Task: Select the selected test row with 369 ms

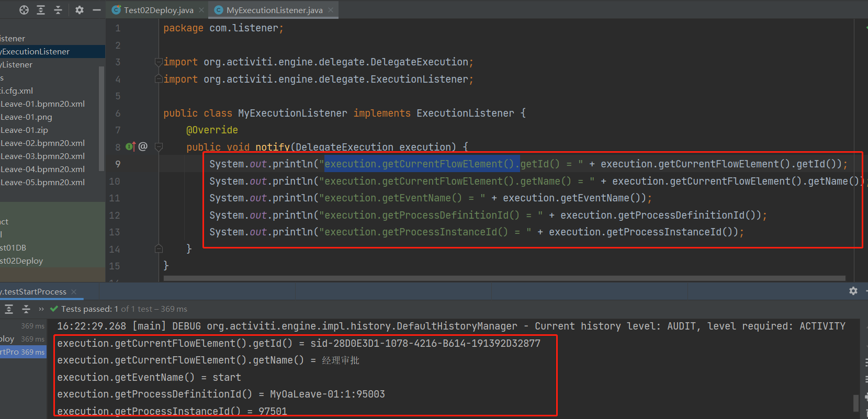Action: (23, 352)
